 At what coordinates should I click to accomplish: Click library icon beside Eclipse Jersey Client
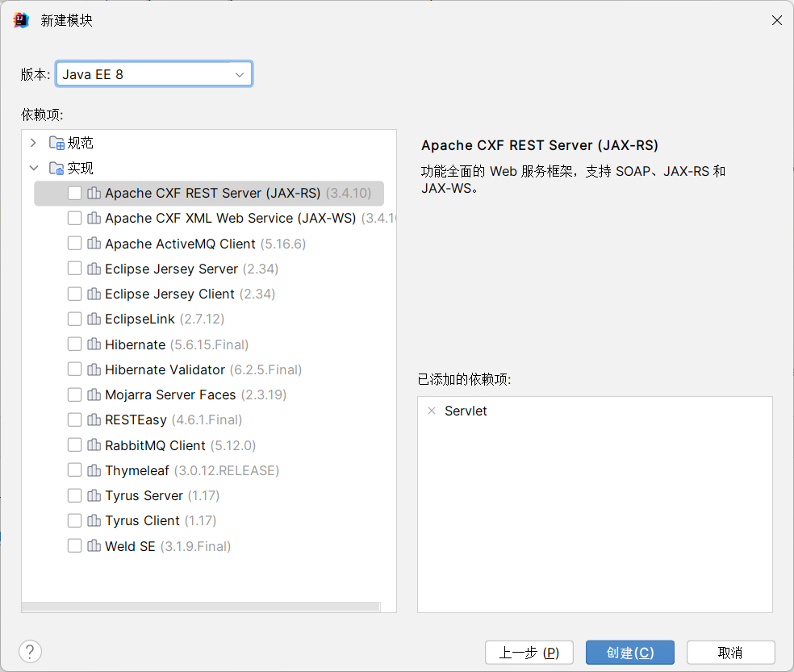pos(94,294)
